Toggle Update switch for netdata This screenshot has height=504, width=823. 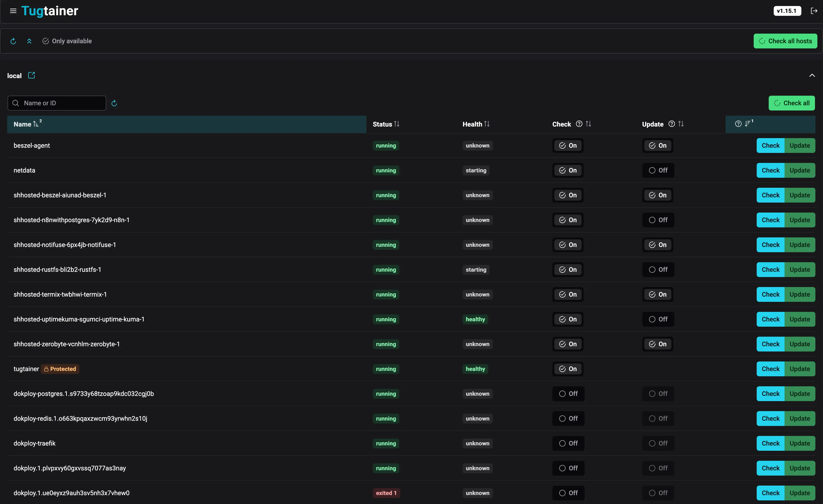coord(658,170)
